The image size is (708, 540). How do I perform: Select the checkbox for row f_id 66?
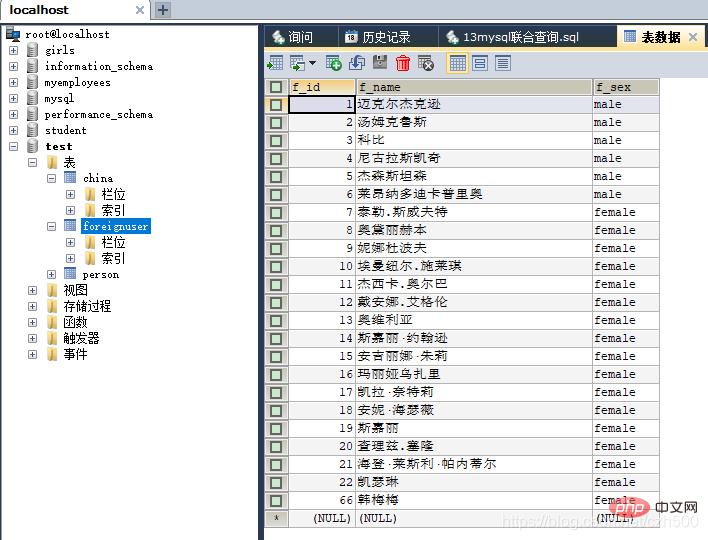tap(276, 500)
